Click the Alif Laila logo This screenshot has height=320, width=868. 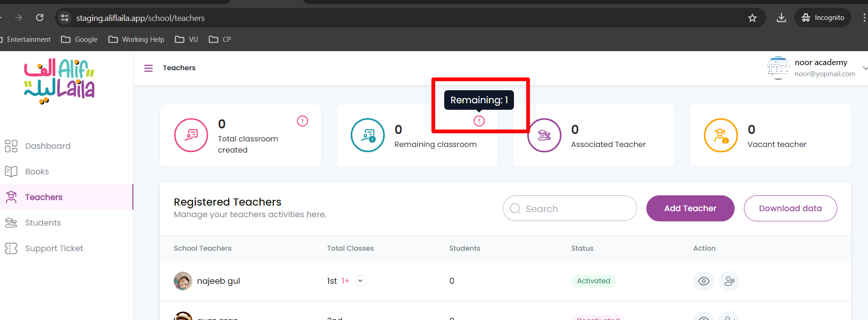tap(59, 81)
